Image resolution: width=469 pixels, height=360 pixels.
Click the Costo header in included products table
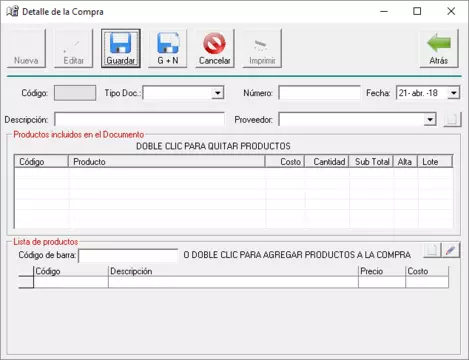coord(285,162)
